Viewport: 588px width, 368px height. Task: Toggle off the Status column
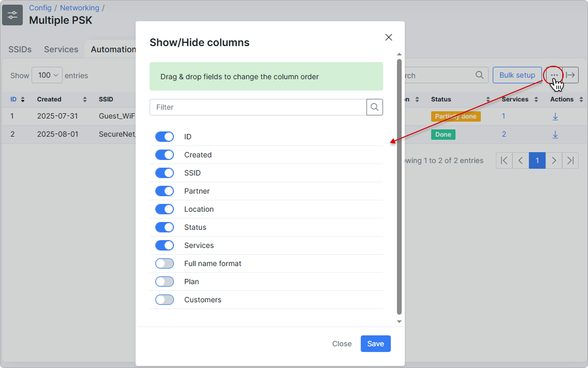pos(165,227)
